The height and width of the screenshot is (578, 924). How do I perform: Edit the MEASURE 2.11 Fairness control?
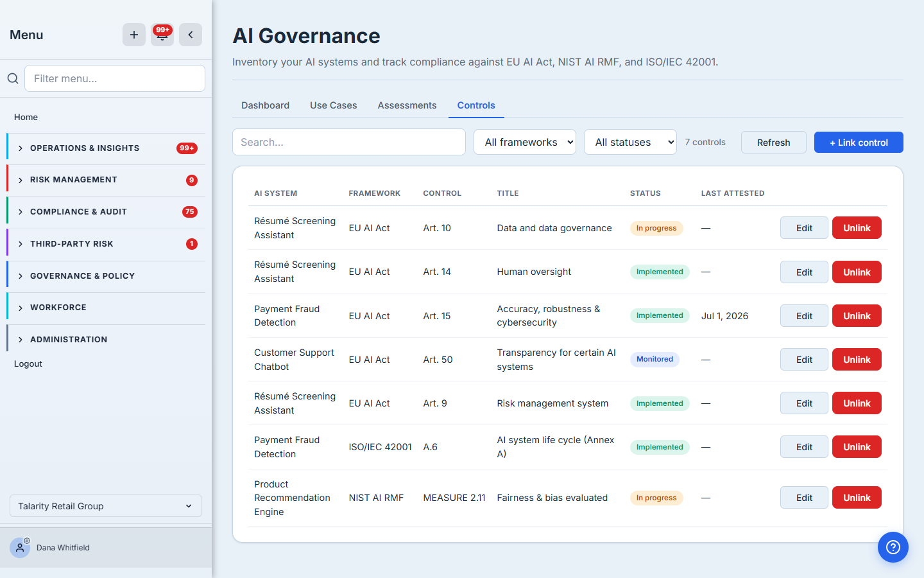pos(804,498)
